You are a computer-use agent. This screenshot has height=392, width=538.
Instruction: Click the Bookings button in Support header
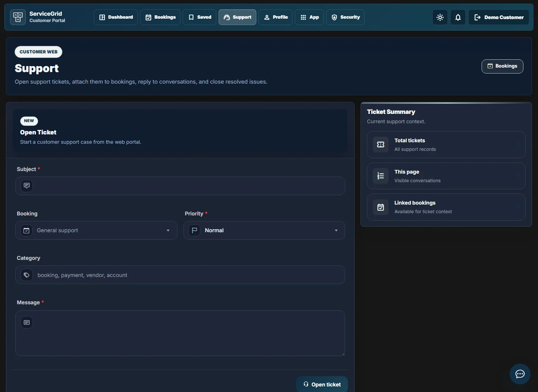(502, 66)
